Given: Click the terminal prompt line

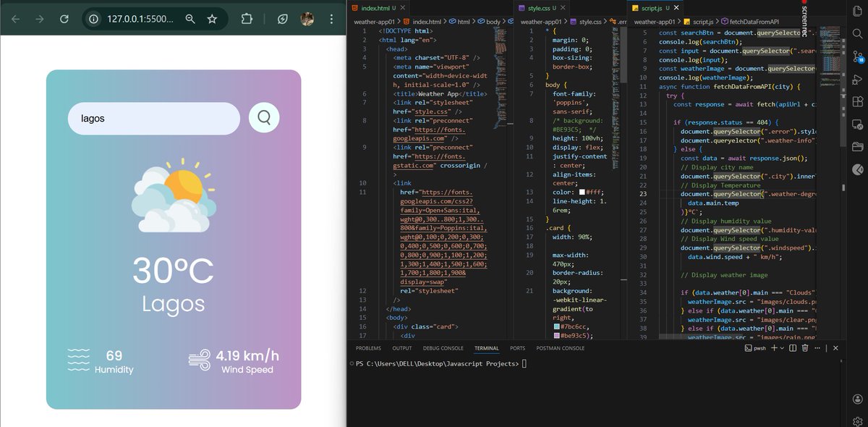Looking at the screenshot, I should 441,363.
